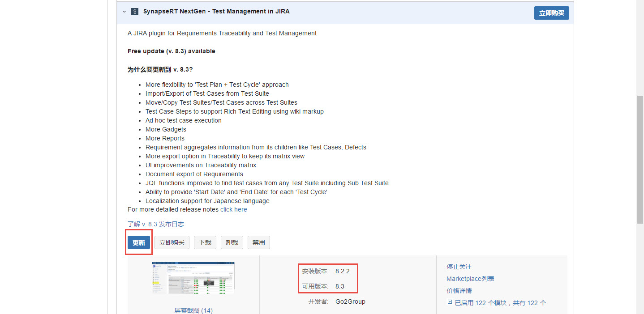This screenshot has height=314, width=644.
Task: Click 'Import/Export of Test Cases' item
Action: tap(207, 93)
